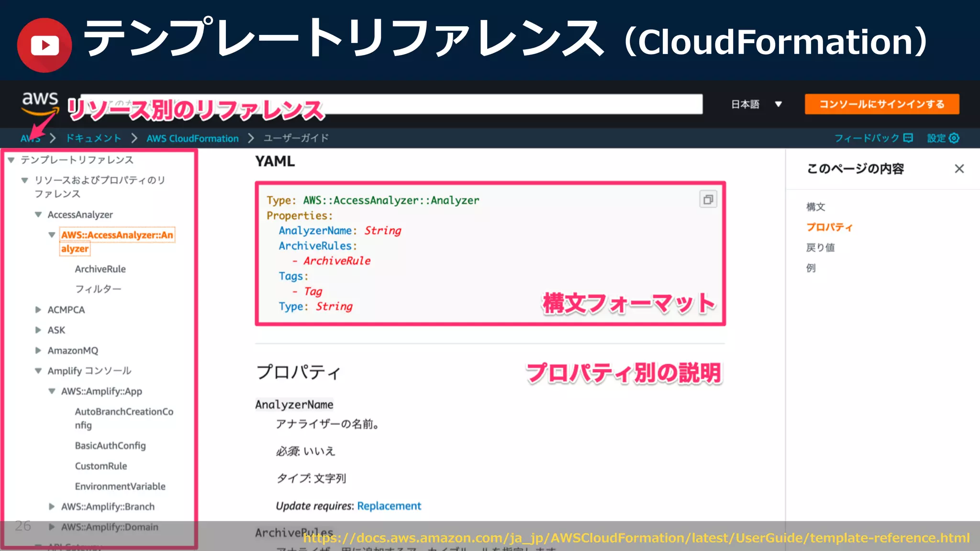Viewport: 980px width, 551px height.
Task: Click ユーザーガイド breadcrumb text
Action: [296, 138]
